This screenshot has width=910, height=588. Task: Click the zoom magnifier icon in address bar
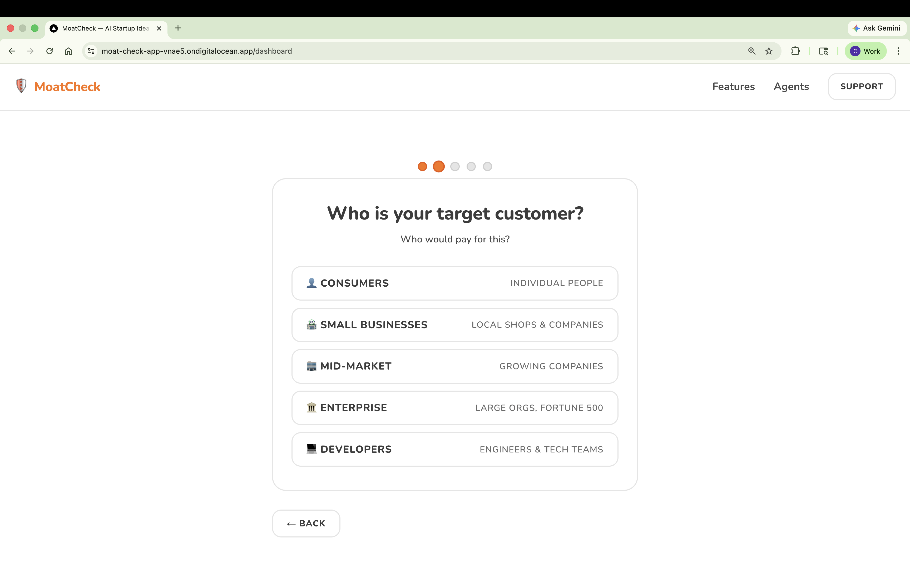click(751, 51)
